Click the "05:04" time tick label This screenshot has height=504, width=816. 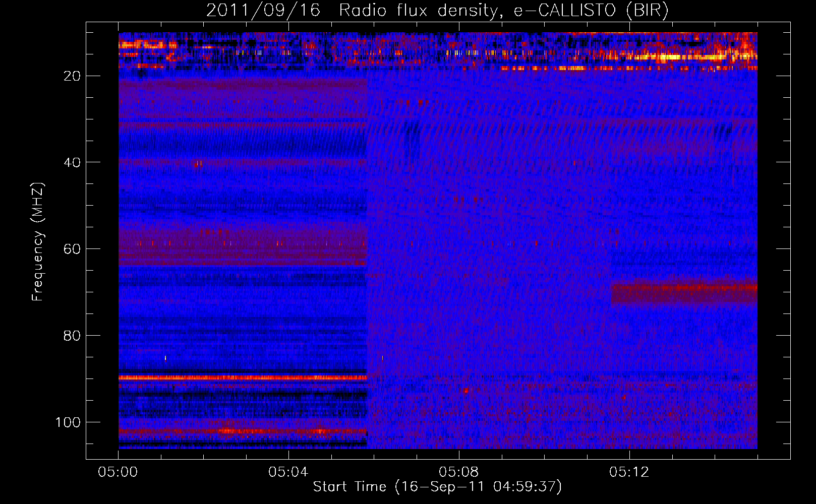tap(288, 472)
